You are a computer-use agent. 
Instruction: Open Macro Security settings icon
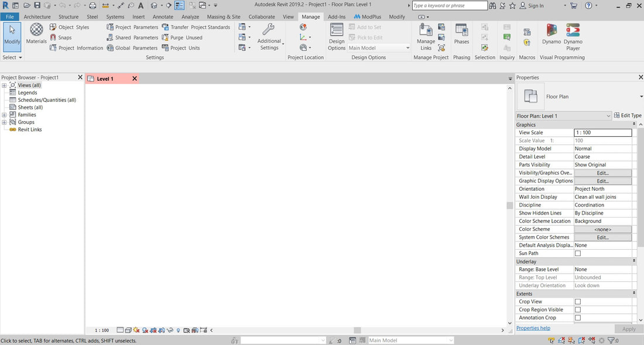coord(527,42)
